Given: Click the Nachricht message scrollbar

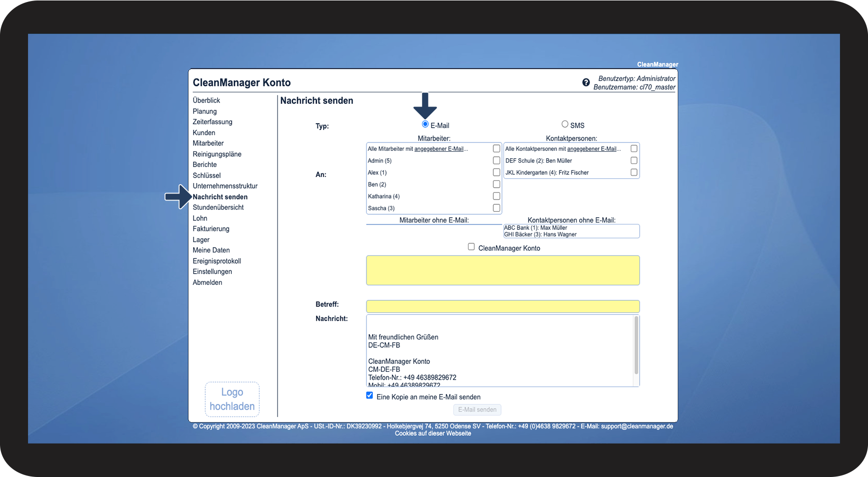Looking at the screenshot, I should [636, 345].
